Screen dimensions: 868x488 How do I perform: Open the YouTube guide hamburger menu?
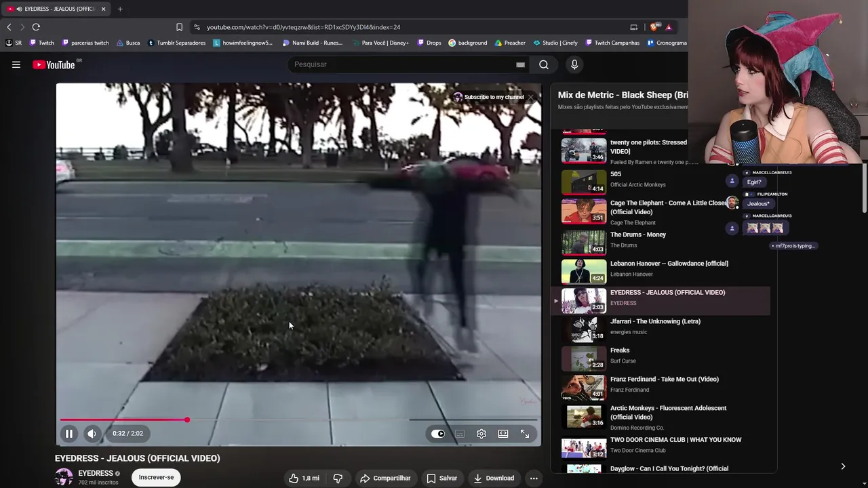point(16,64)
